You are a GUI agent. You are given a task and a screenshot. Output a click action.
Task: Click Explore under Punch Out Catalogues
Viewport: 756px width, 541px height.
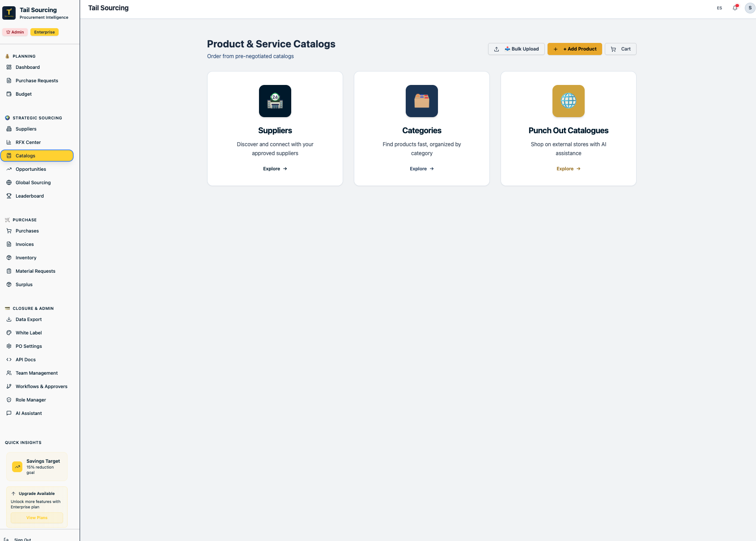[x=569, y=169]
